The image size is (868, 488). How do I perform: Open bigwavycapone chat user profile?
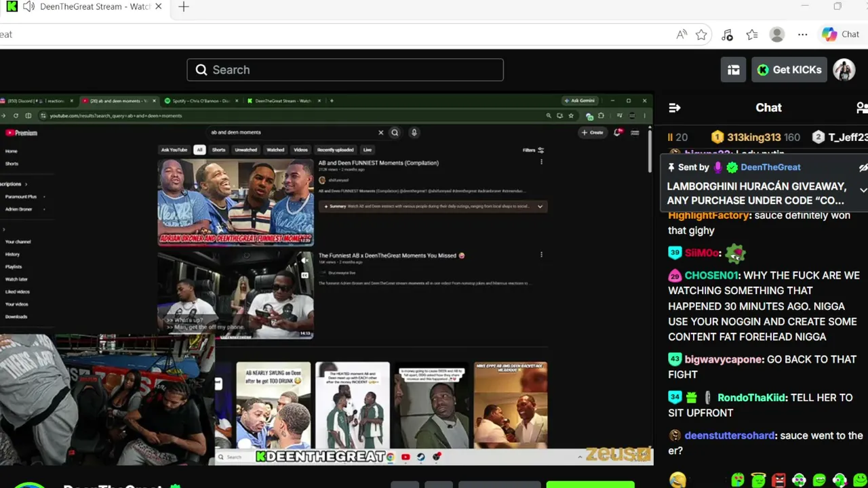pos(724,359)
